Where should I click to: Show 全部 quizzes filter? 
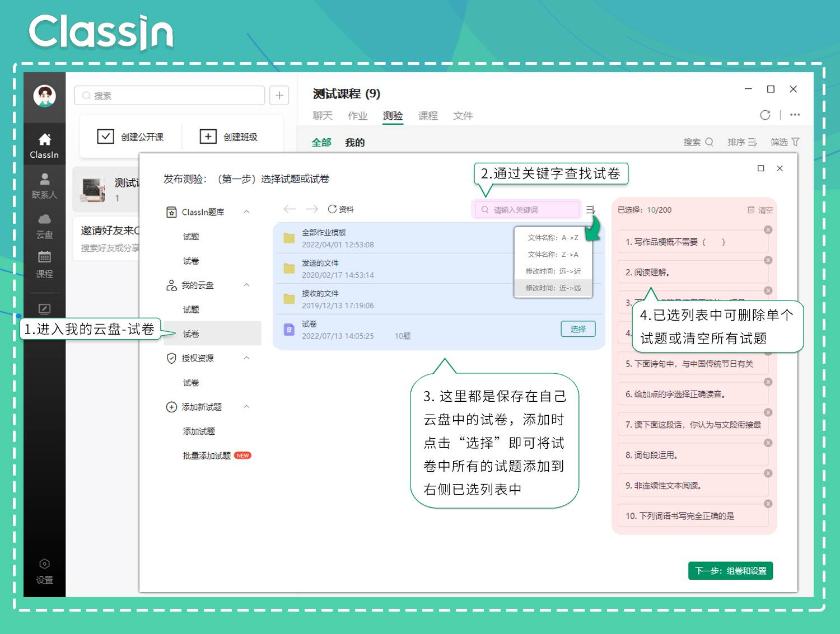pos(321,142)
